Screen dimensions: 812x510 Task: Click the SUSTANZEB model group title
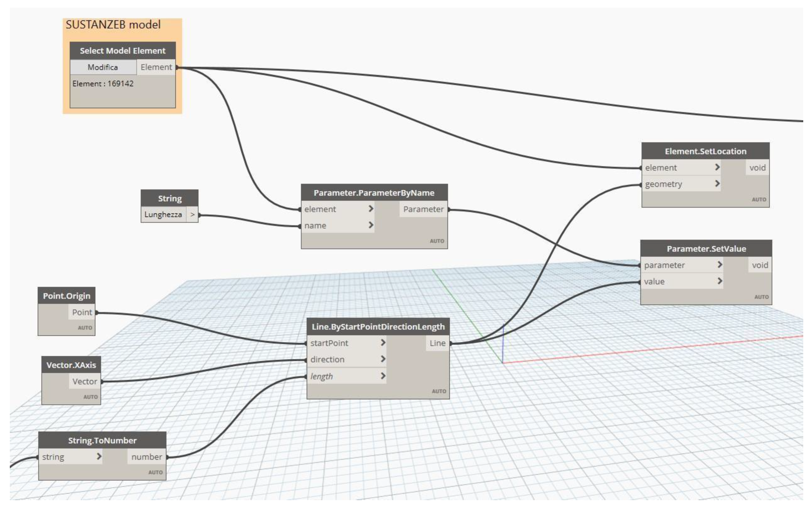113,25
